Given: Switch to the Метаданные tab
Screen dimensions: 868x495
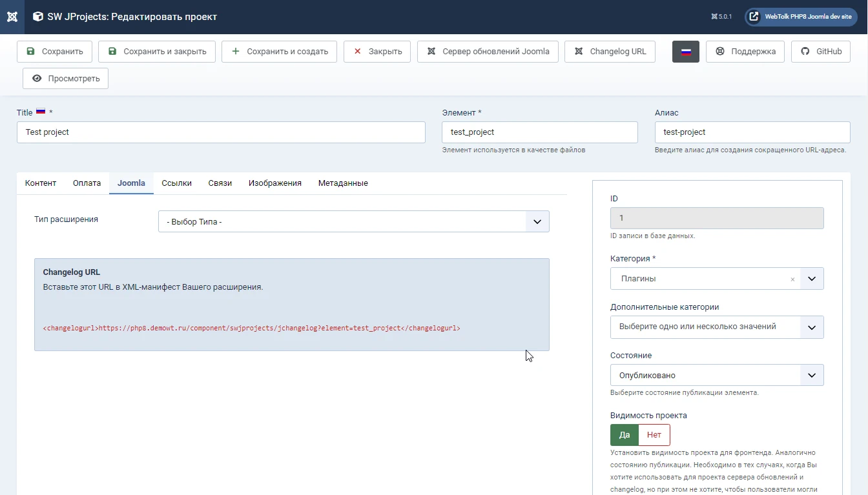Looking at the screenshot, I should [343, 183].
